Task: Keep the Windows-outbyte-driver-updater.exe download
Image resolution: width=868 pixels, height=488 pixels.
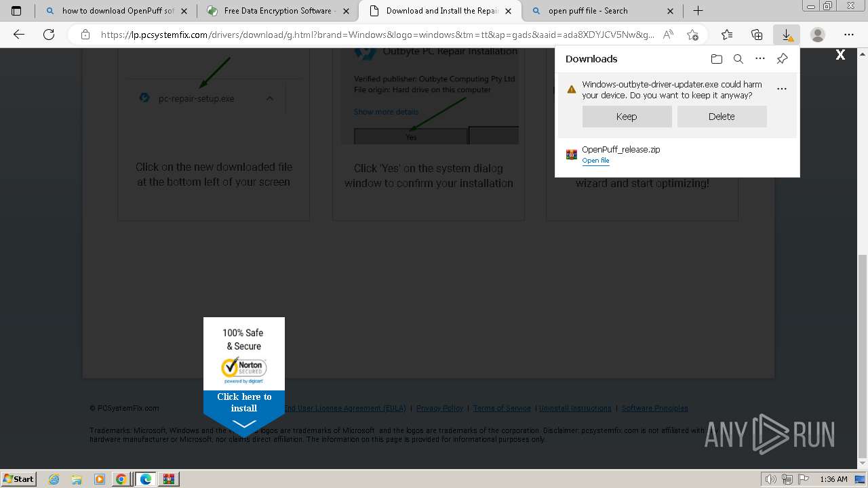Action: [627, 117]
